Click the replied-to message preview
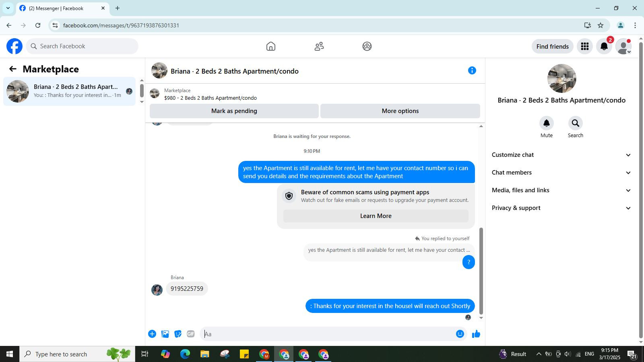The width and height of the screenshot is (644, 362). (389, 250)
